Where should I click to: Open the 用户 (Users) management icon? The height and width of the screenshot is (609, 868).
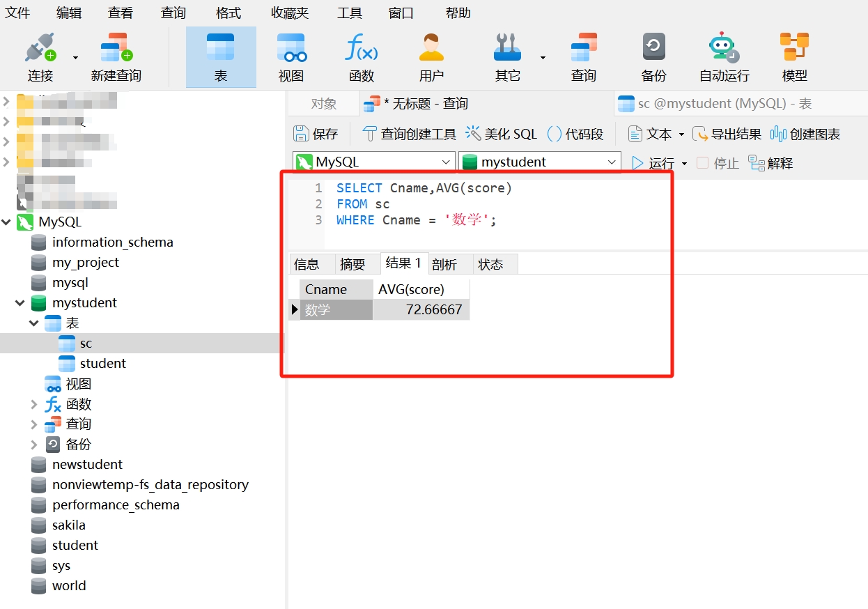tap(431, 56)
